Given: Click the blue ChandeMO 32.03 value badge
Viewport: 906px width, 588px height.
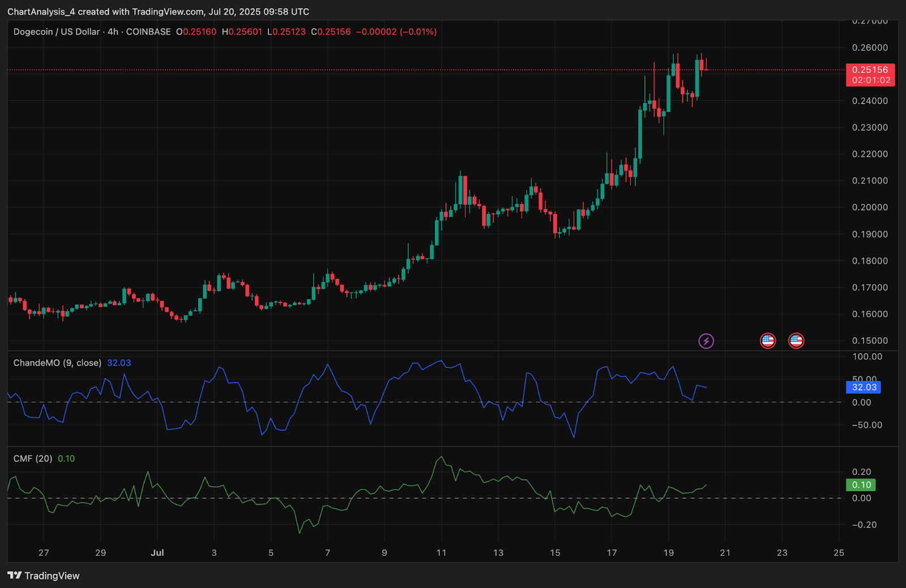Looking at the screenshot, I should (864, 387).
